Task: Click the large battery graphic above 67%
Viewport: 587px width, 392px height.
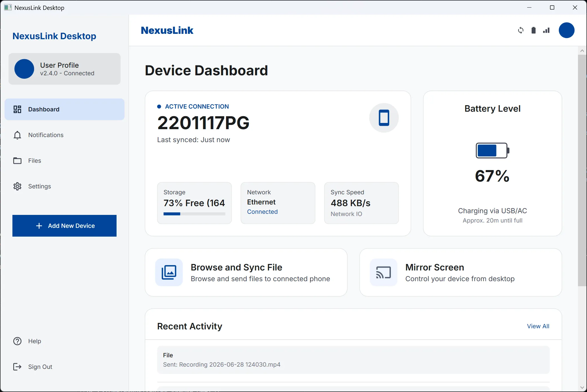Action: 492,150
